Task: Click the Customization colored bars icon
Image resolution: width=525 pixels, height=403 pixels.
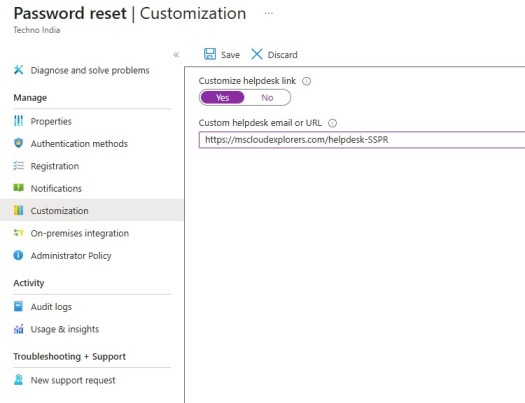Action: click(x=18, y=210)
